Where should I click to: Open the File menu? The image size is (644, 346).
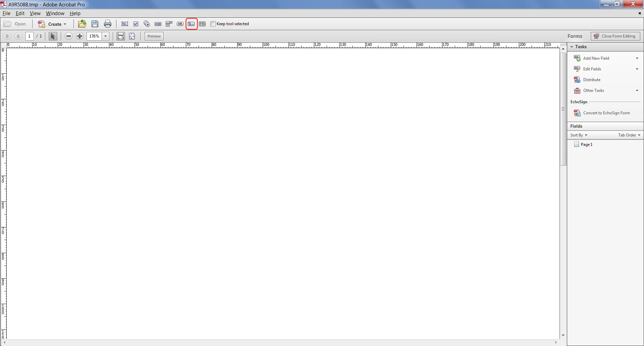click(x=6, y=13)
